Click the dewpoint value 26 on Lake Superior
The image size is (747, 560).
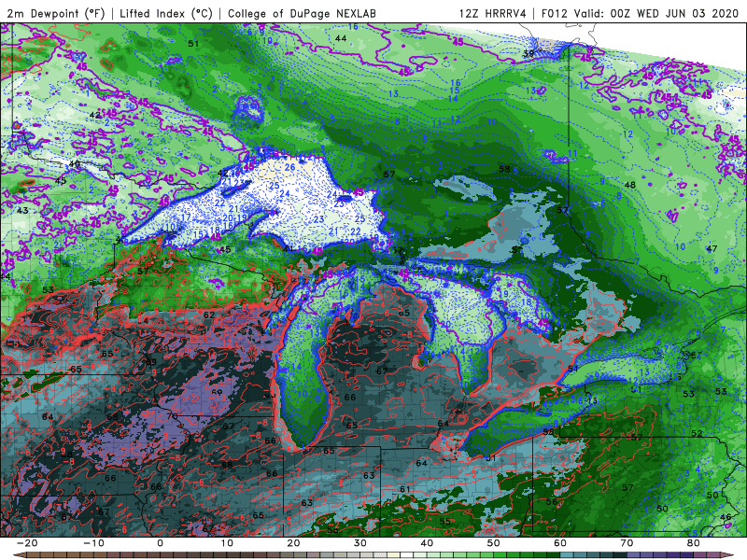click(x=290, y=167)
